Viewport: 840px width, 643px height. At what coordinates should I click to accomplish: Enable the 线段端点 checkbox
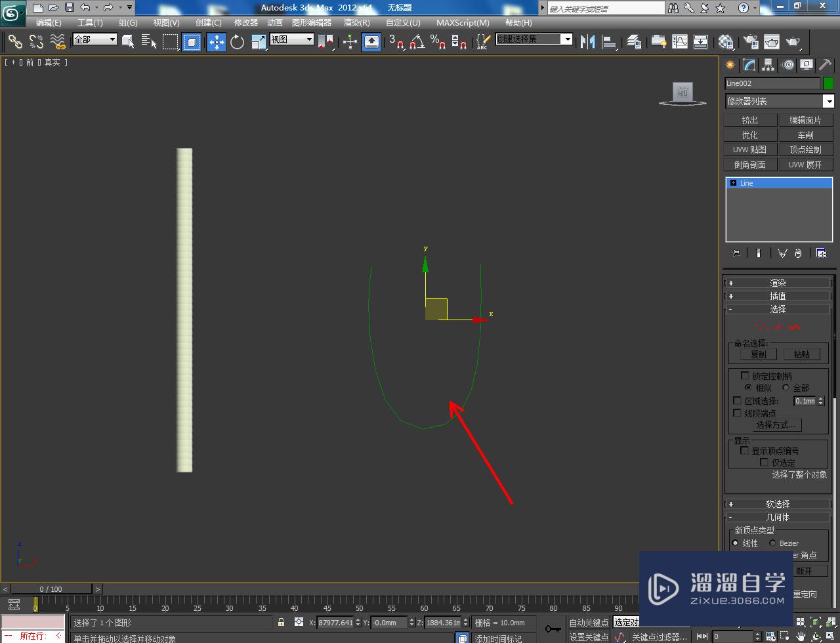click(x=738, y=413)
